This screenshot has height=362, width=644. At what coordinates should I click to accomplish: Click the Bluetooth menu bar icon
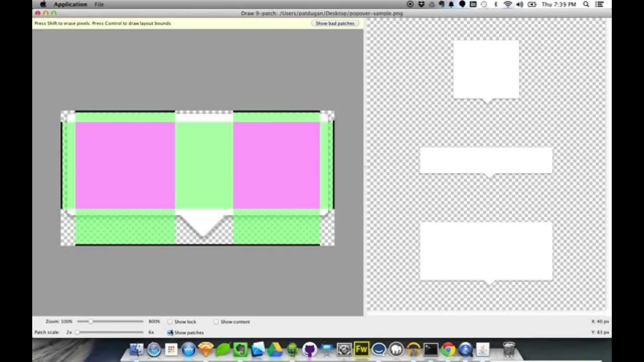(496, 5)
